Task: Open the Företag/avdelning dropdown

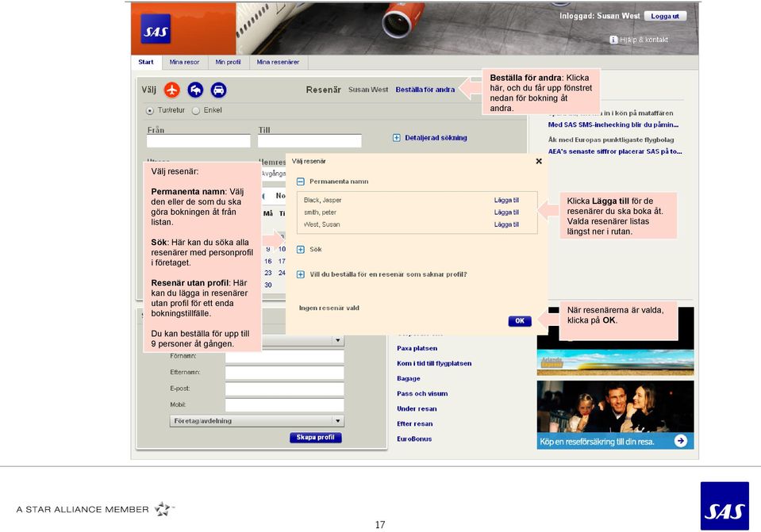Action: click(x=257, y=421)
